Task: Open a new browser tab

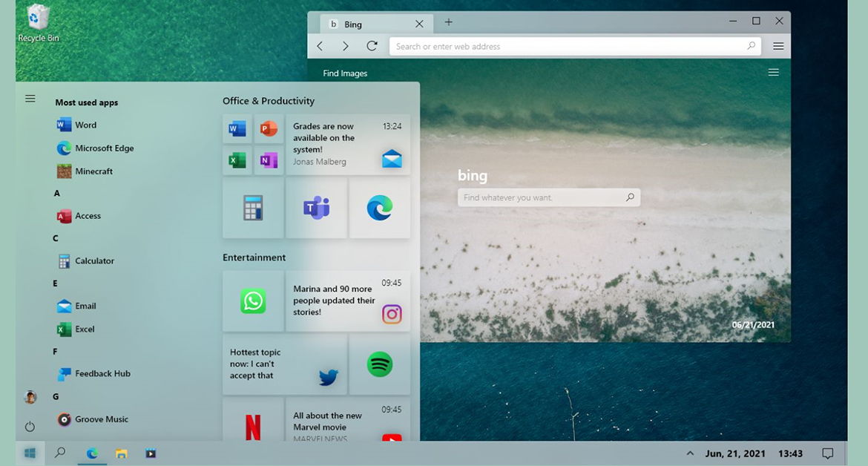Action: pyautogui.click(x=448, y=23)
